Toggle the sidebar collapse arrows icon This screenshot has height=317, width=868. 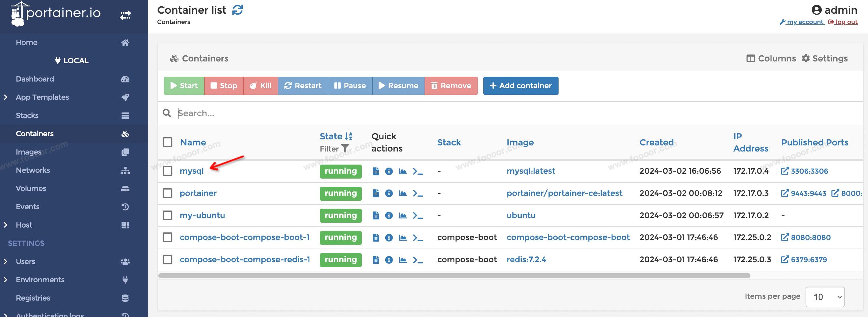tap(125, 15)
